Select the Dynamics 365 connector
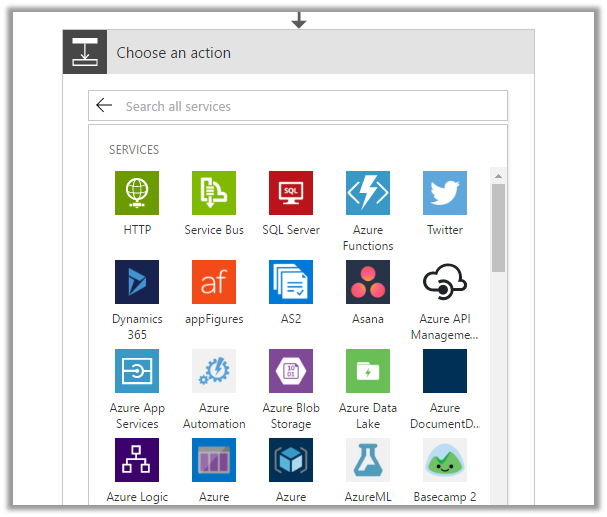This screenshot has height=517, width=607. click(137, 282)
